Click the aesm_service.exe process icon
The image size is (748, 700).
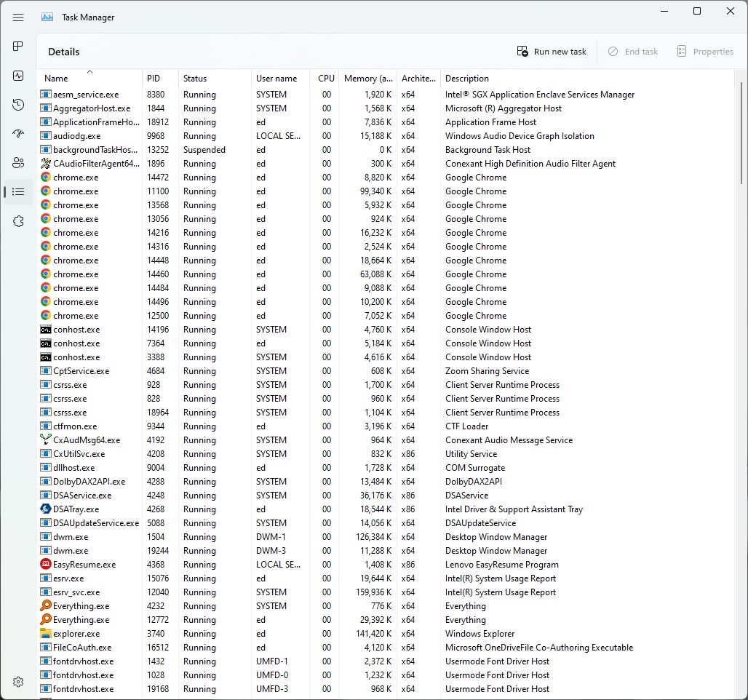point(46,95)
